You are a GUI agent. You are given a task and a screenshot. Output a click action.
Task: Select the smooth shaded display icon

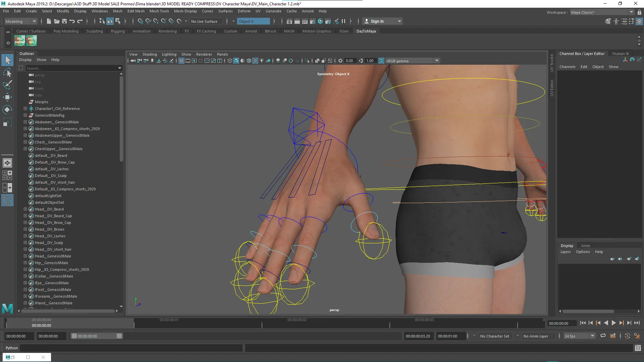(236, 61)
